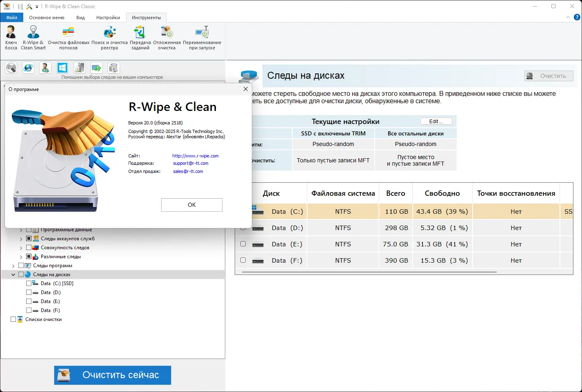The height and width of the screenshot is (392, 582).
Task: Enable the Data (C:) [SSD] checkbox
Action: click(x=29, y=283)
